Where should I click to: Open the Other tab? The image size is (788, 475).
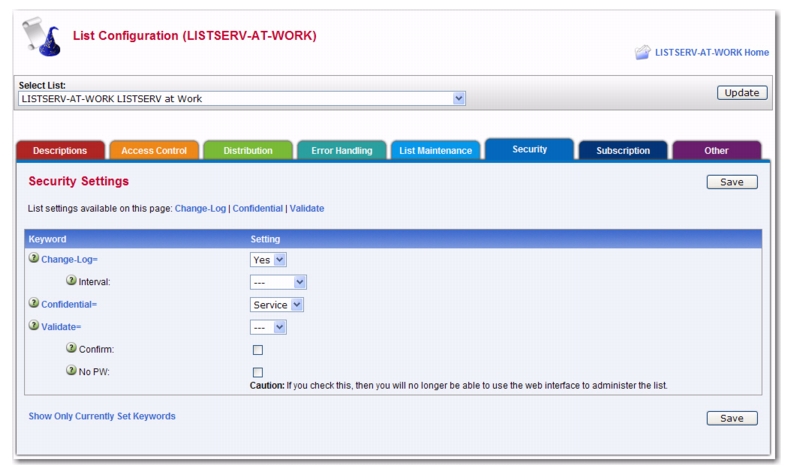717,150
